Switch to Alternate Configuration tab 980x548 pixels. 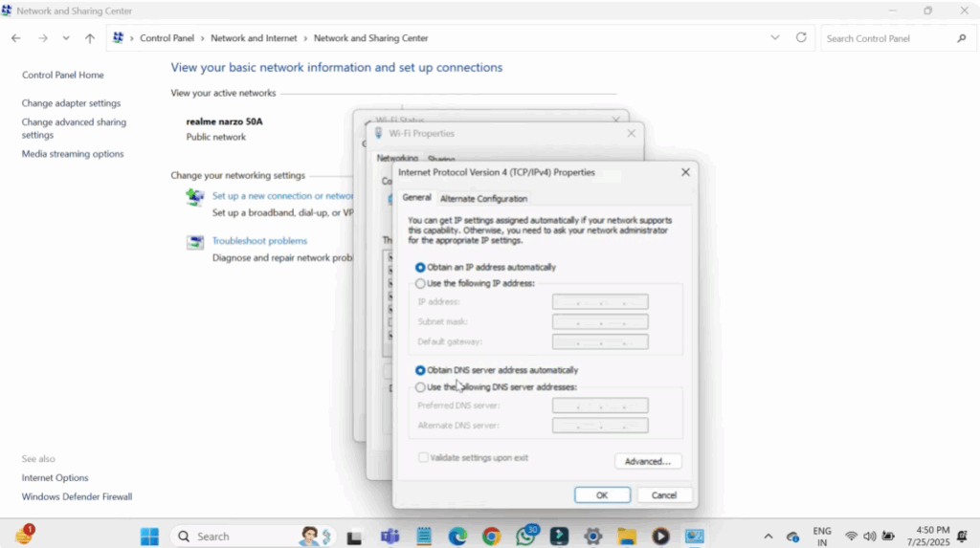pos(483,199)
